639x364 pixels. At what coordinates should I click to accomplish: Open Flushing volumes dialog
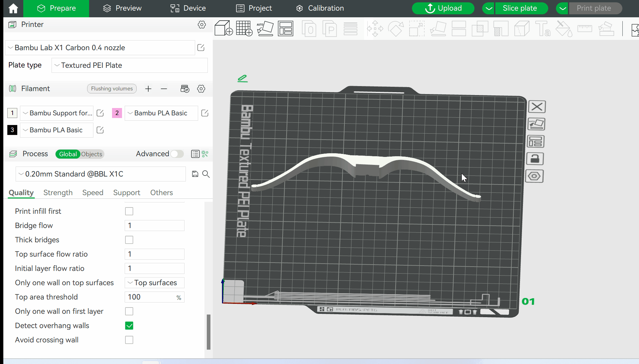coord(112,89)
